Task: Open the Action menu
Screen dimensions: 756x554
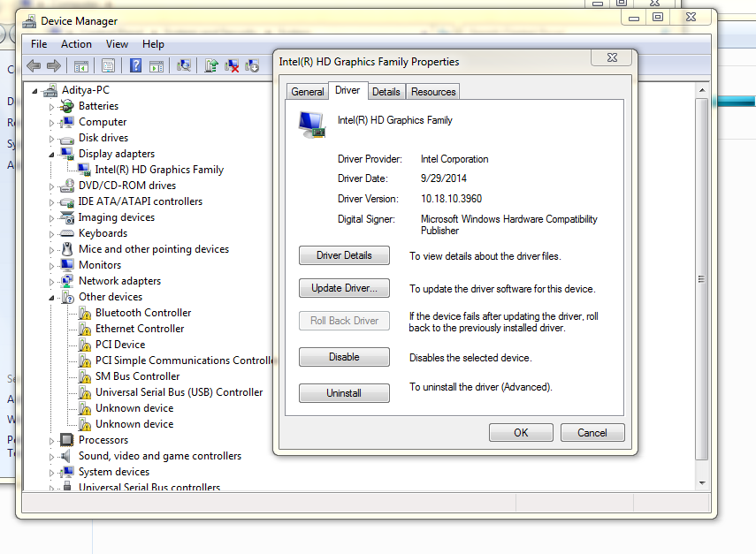Action: pyautogui.click(x=76, y=44)
